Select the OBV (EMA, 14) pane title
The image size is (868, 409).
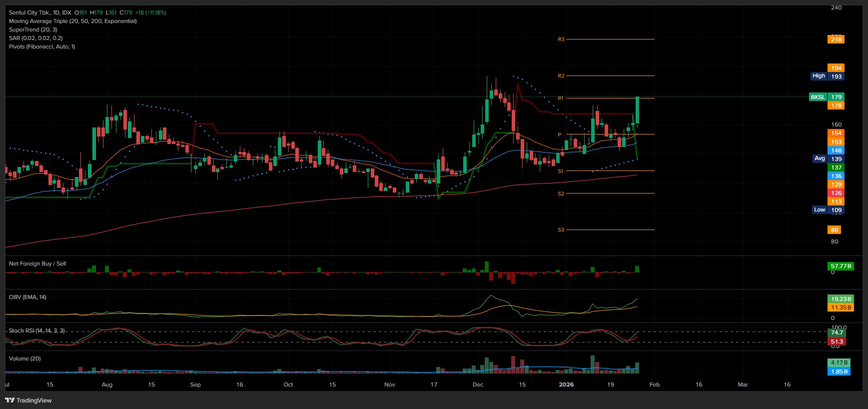pyautogui.click(x=27, y=297)
